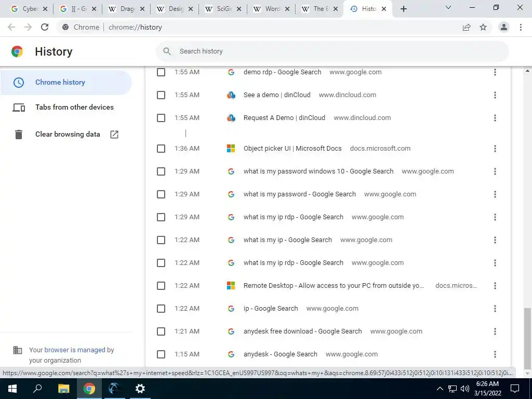Click the address bar URL chrome://history
Screen dimensions: 532x399
click(x=135, y=27)
